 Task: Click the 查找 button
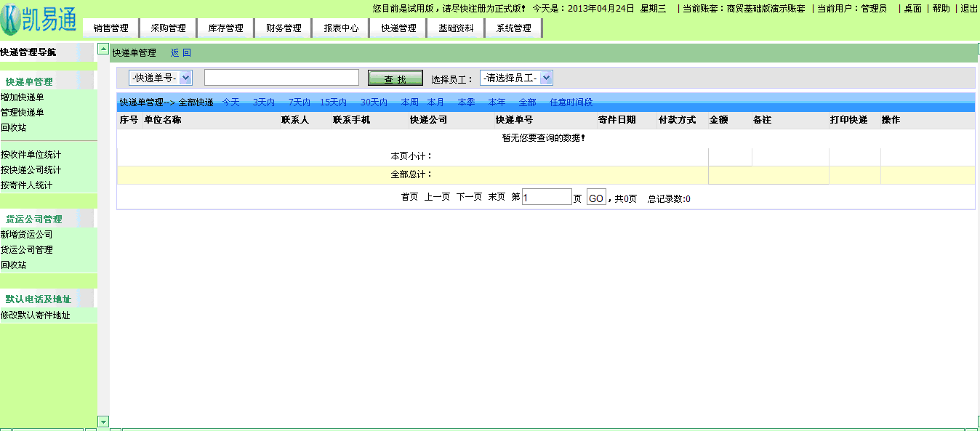point(395,78)
